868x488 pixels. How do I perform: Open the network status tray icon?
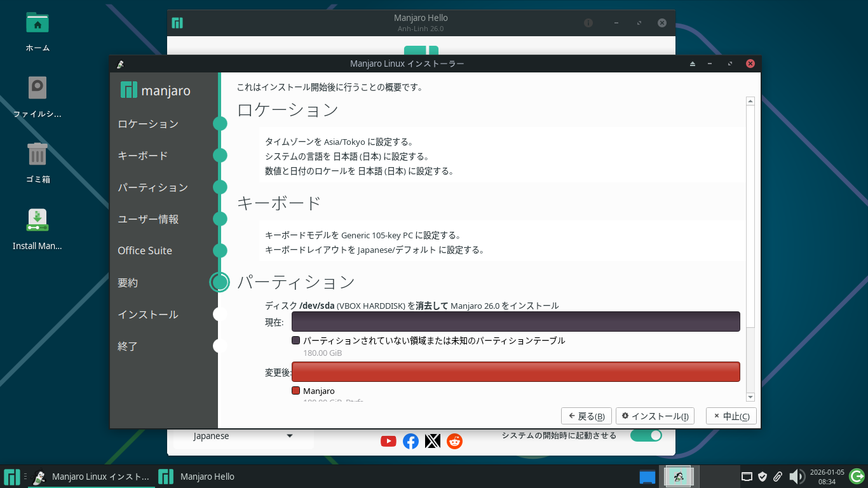pyautogui.click(x=747, y=477)
